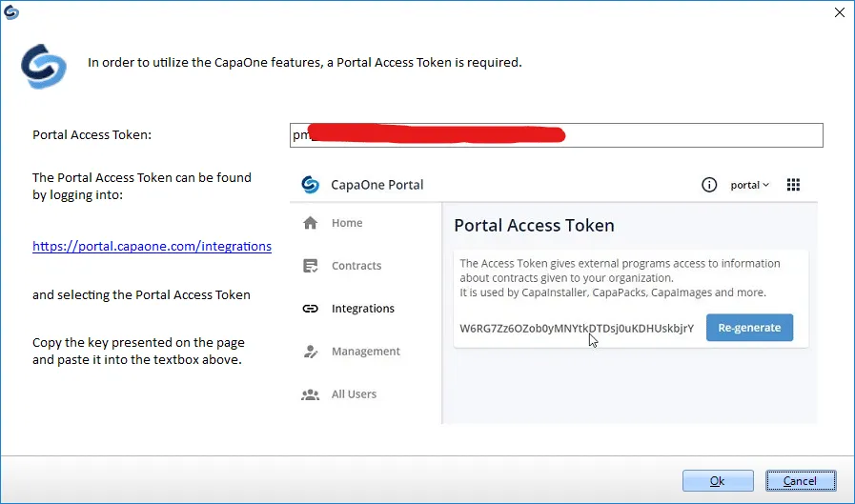Viewport: 855px width, 504px height.
Task: Select the Management menu label
Action: tap(365, 352)
